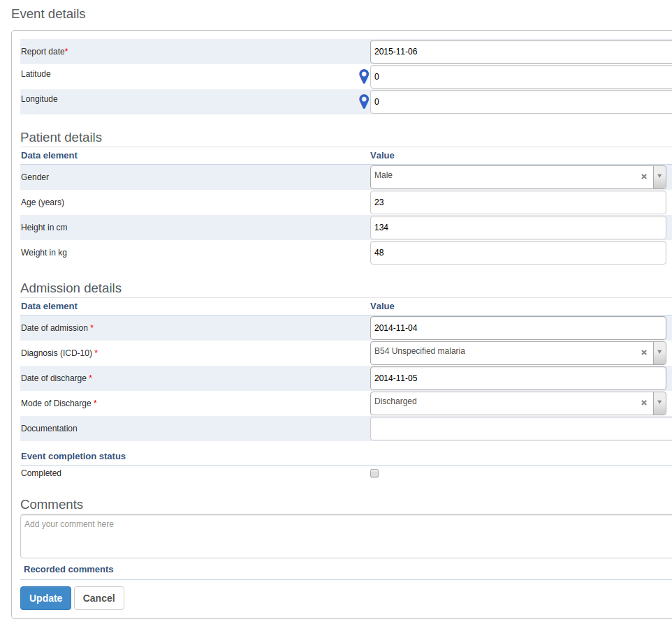Click the Date of discharge field
The width and height of the screenshot is (672, 624).
click(x=518, y=378)
